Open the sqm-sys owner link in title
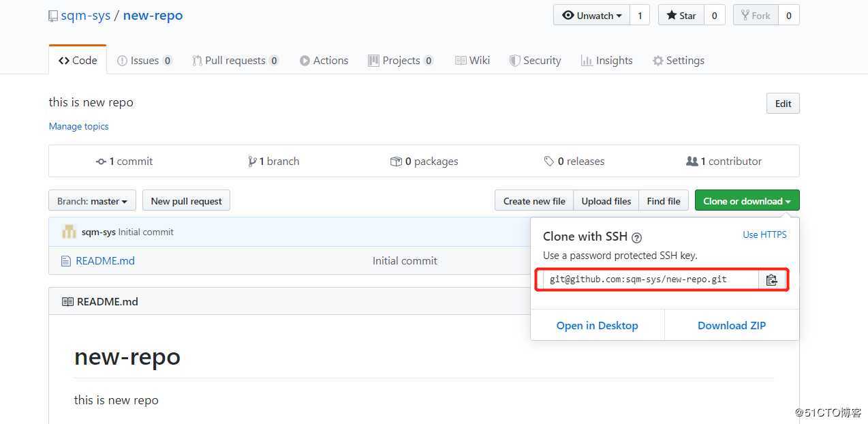Image resolution: width=868 pixels, height=424 pixels. [x=86, y=15]
